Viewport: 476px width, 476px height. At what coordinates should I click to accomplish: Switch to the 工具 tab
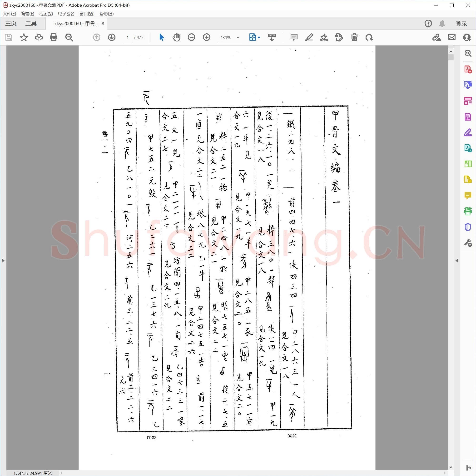(x=31, y=23)
